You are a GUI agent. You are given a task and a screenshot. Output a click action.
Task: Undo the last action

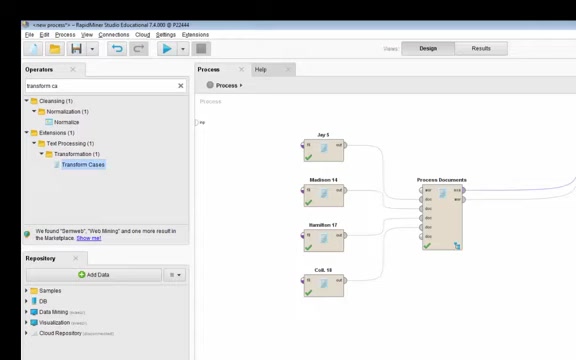[117, 48]
